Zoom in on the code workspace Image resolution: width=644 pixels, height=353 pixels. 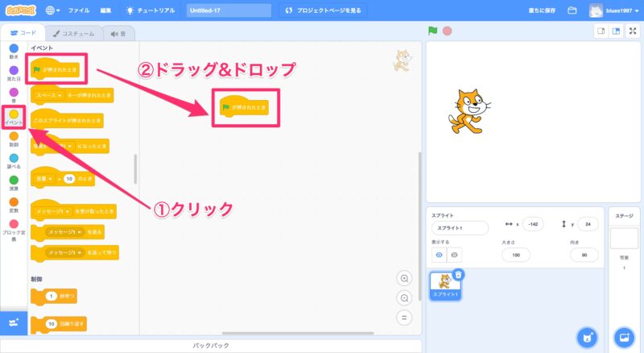(405, 278)
